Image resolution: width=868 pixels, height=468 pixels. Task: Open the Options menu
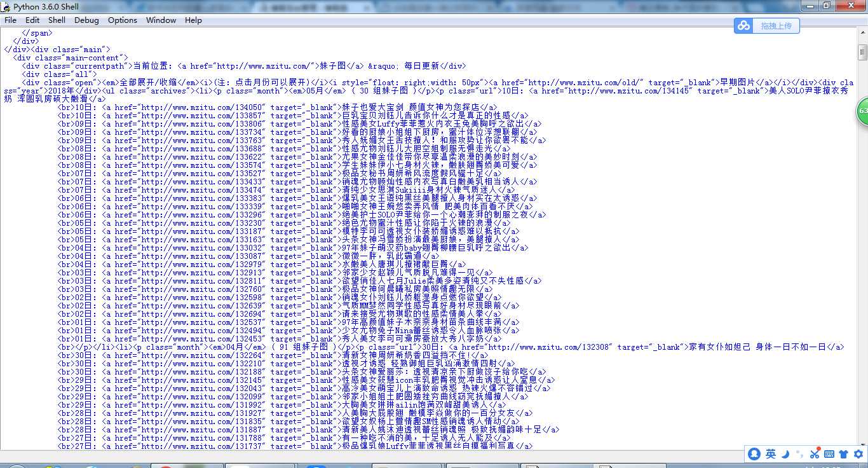tap(123, 20)
